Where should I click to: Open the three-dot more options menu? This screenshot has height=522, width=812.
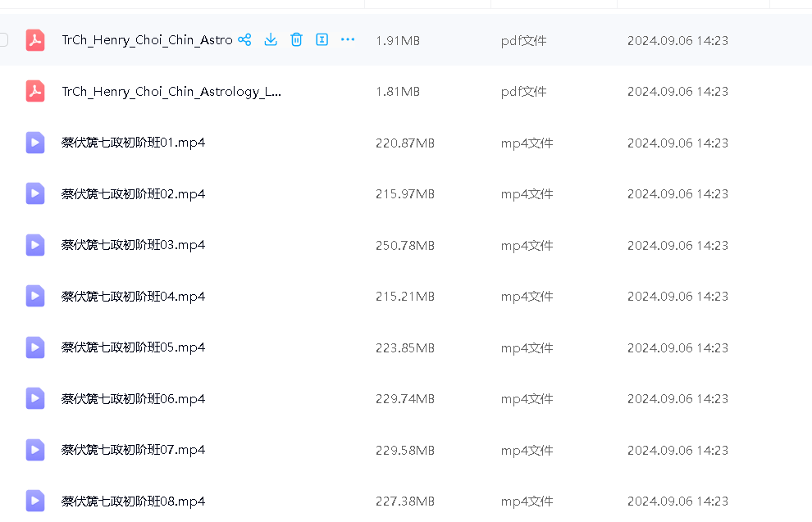348,39
